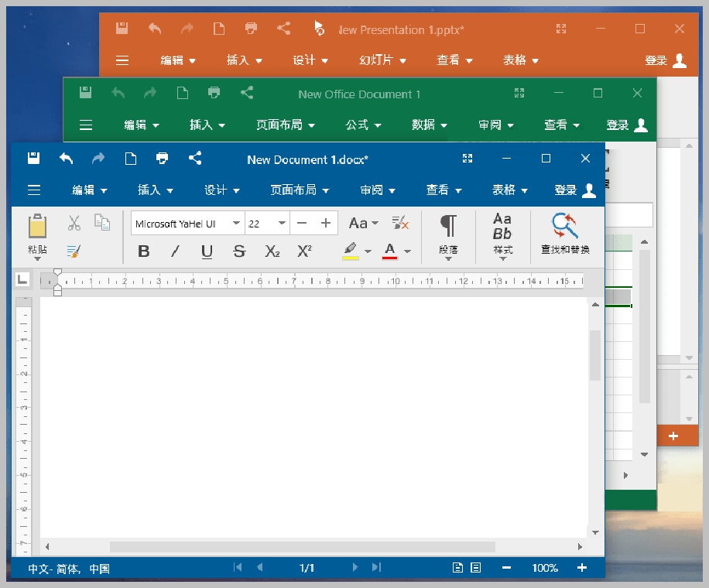The width and height of the screenshot is (709, 588).
Task: Toggle italic formatting
Action: click(175, 251)
